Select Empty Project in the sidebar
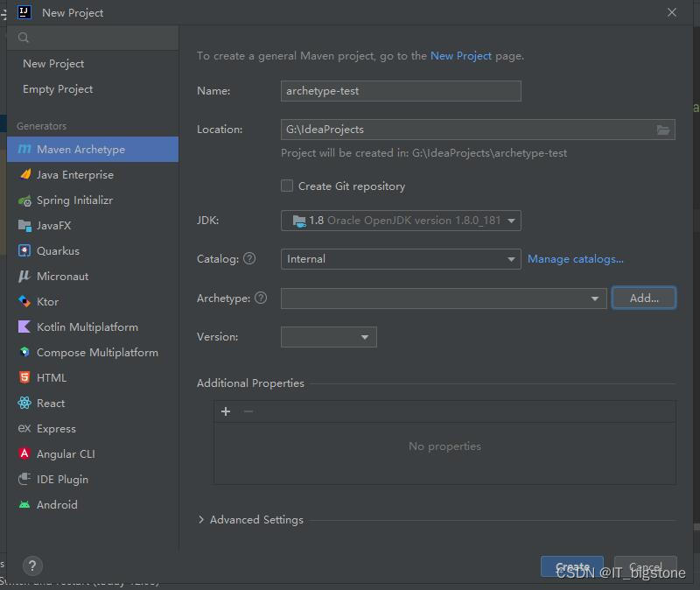 point(58,89)
